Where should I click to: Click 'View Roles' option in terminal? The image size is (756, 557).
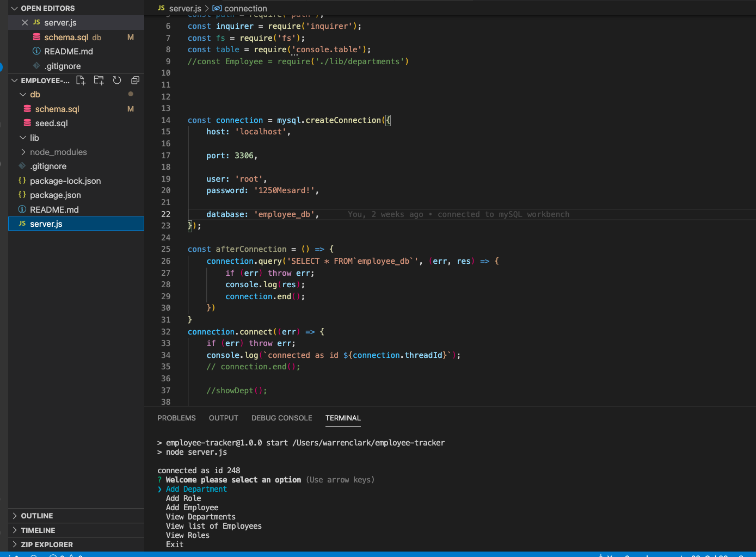coord(188,535)
